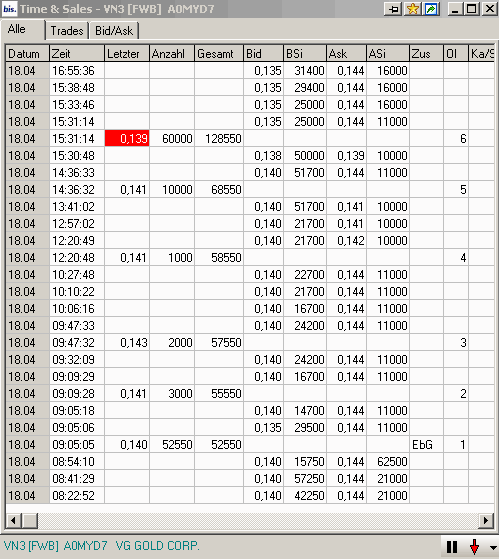
Task: Click ASi value 62500
Action: (388, 462)
